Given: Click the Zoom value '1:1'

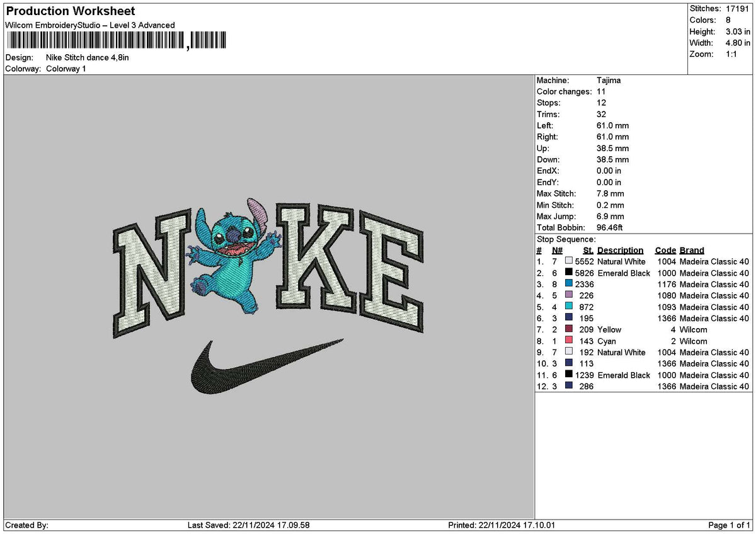Looking at the screenshot, I should coord(732,54).
